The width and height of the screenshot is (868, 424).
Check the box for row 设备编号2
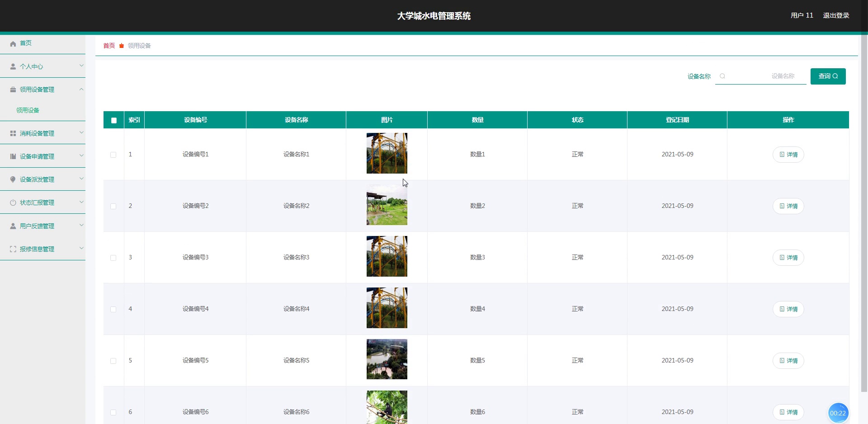coord(113,206)
